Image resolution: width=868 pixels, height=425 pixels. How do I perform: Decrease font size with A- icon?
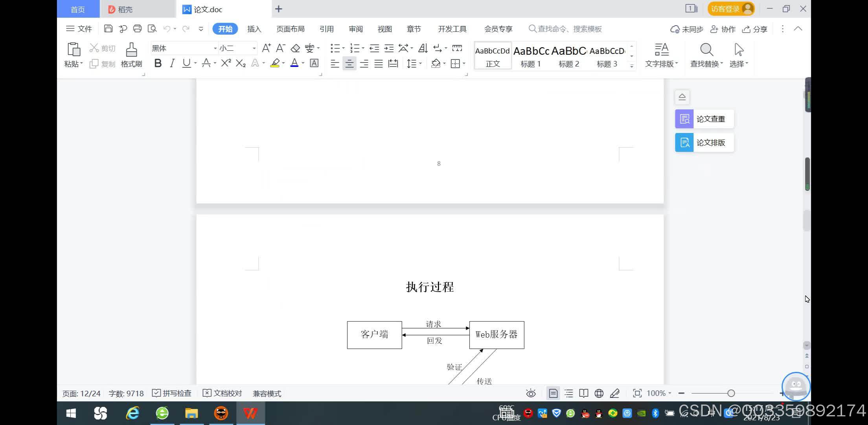coord(280,48)
